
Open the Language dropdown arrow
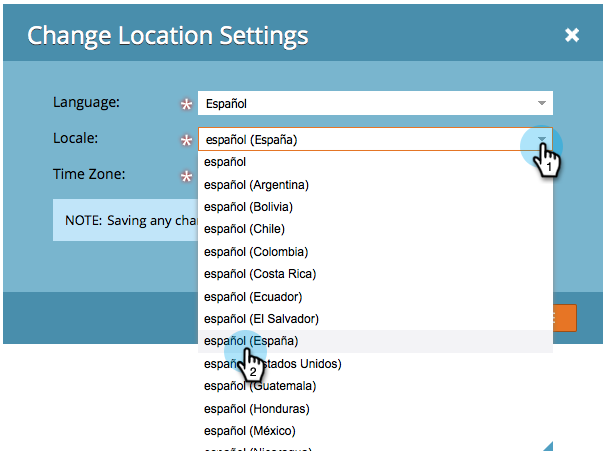(541, 103)
